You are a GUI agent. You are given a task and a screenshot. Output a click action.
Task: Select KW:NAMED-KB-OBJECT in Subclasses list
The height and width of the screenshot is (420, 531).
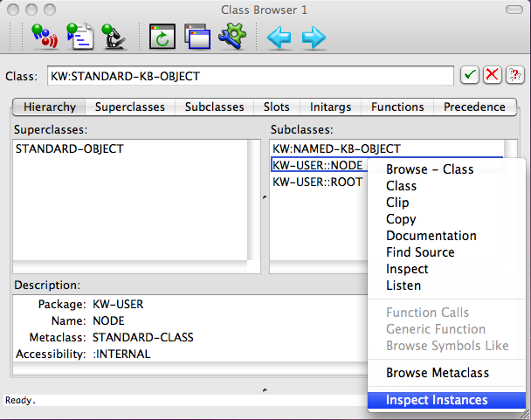[x=336, y=149]
